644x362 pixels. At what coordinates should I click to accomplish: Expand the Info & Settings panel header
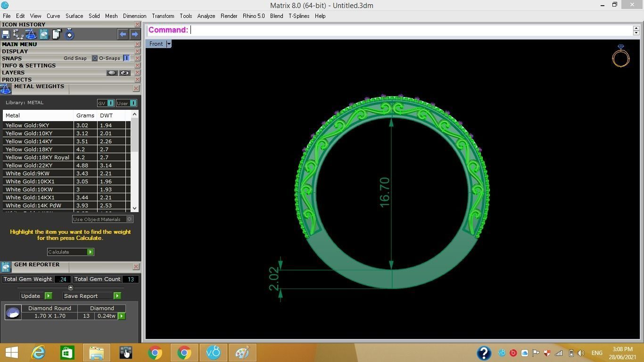(29, 66)
